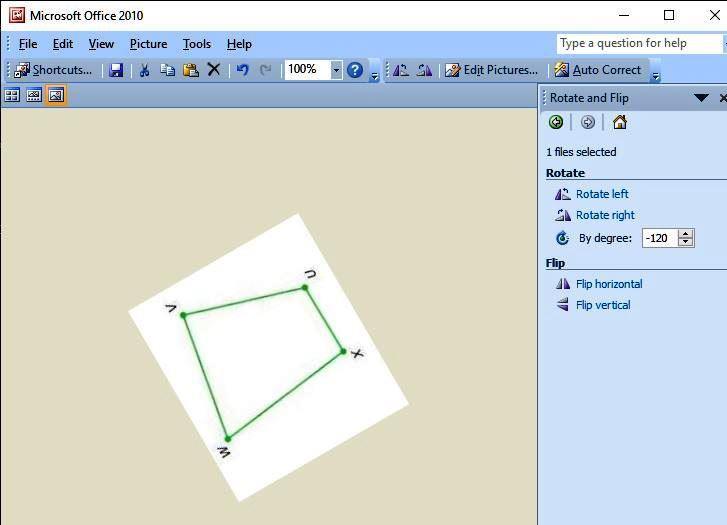Increase degree with the up spinner
Image resolution: width=727 pixels, height=525 pixels.
[686, 233]
